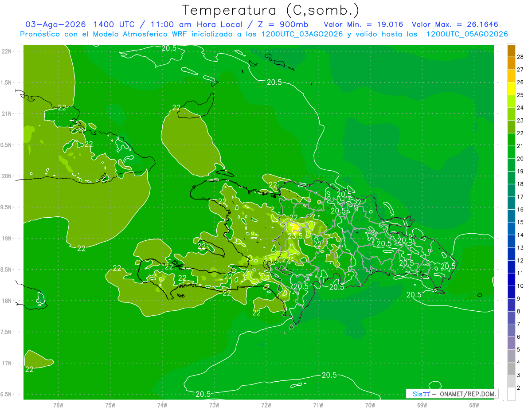Image resolution: width=532 pixels, height=411 pixels.
Task: Pick the teal legend swatch between 16 and 17
Action: point(511,204)
